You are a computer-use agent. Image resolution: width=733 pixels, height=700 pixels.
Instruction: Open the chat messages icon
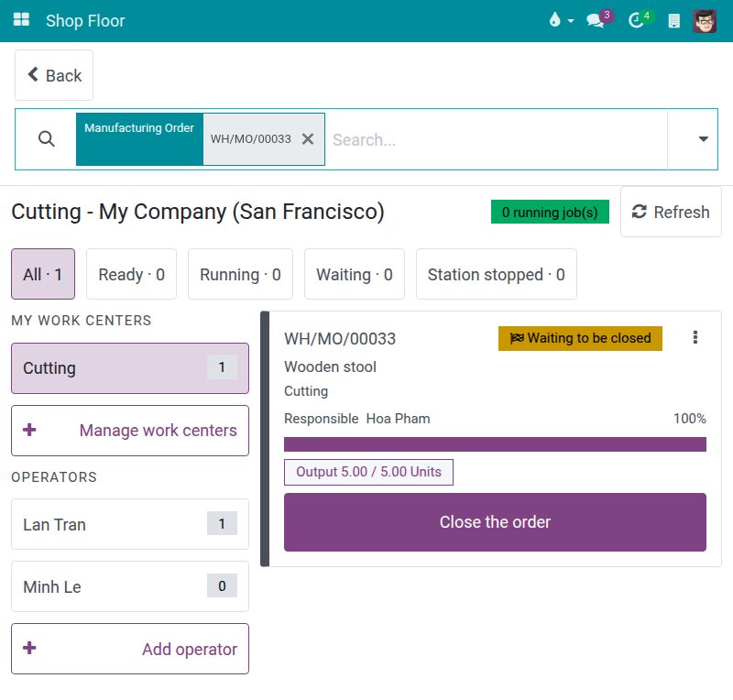tap(595, 20)
